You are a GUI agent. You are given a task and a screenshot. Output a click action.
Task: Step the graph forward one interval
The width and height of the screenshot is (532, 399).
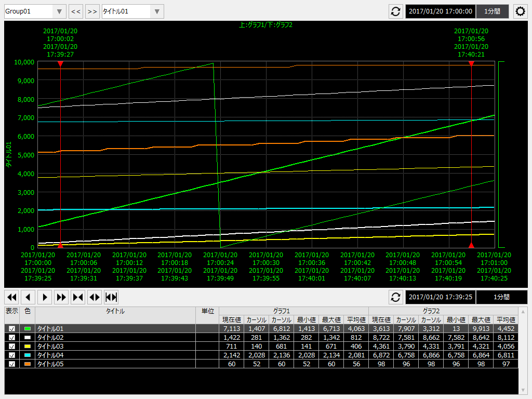coord(45,297)
